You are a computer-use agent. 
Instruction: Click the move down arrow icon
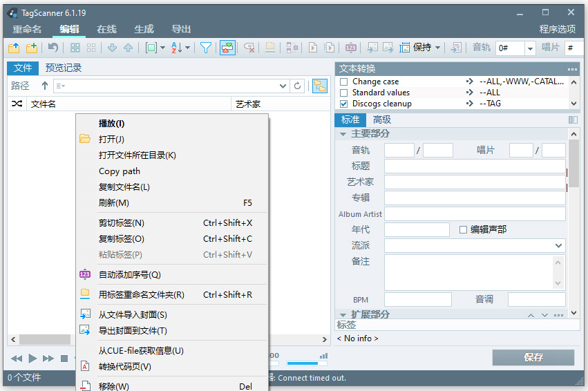pos(112,48)
